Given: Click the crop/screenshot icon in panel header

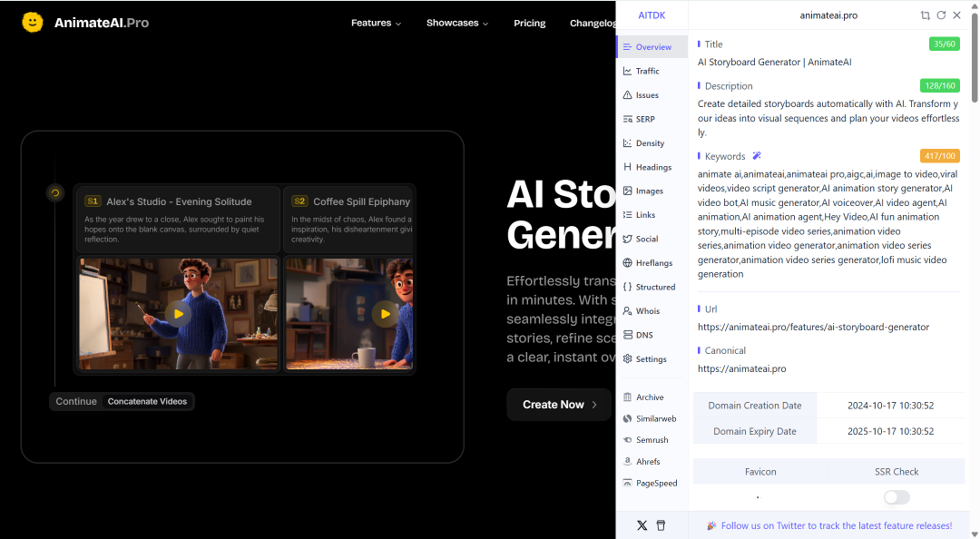Looking at the screenshot, I should (x=925, y=15).
